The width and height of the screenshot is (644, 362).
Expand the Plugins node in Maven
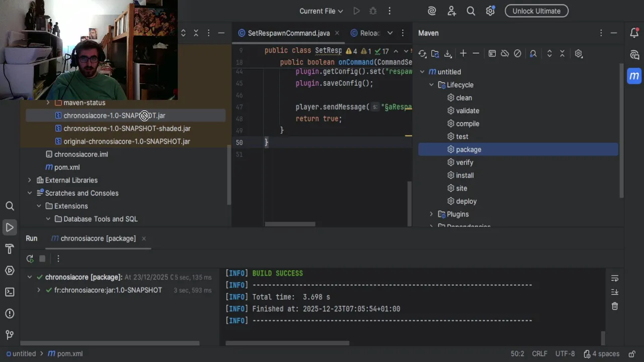click(431, 214)
